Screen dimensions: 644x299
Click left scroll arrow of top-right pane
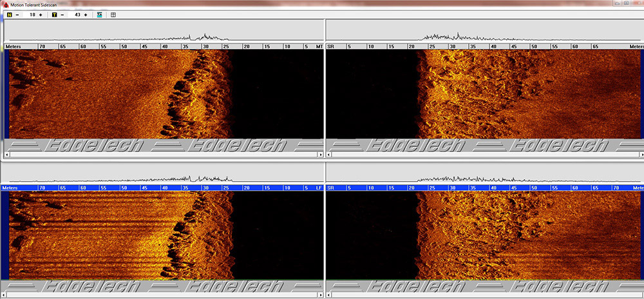coord(329,155)
